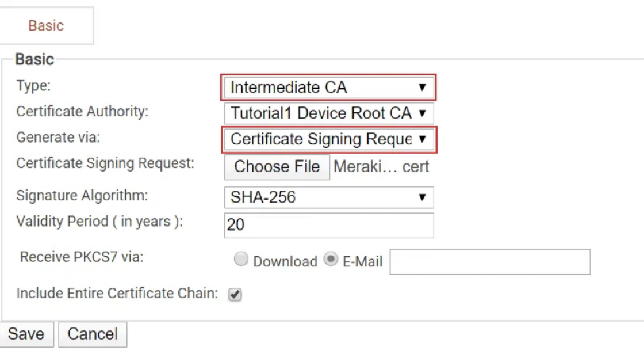
Task: Switch to the Basic tab
Action: pyautogui.click(x=46, y=26)
